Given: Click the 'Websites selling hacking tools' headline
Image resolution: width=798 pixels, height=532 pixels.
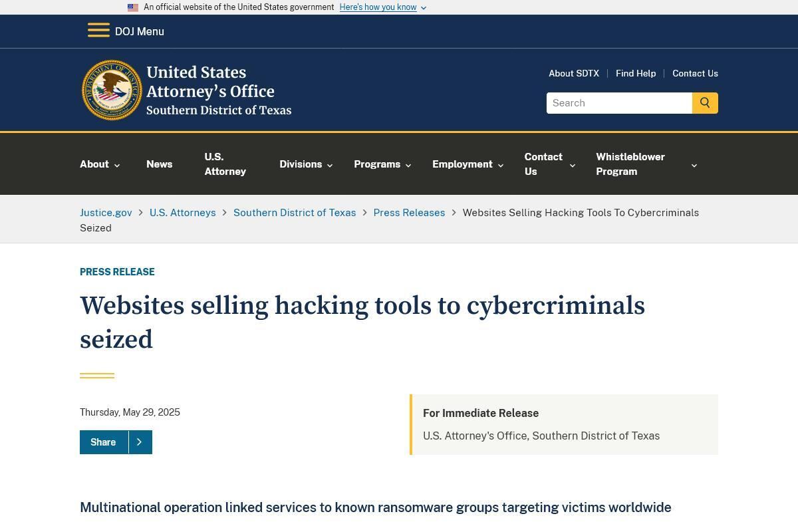Looking at the screenshot, I should 362,323.
